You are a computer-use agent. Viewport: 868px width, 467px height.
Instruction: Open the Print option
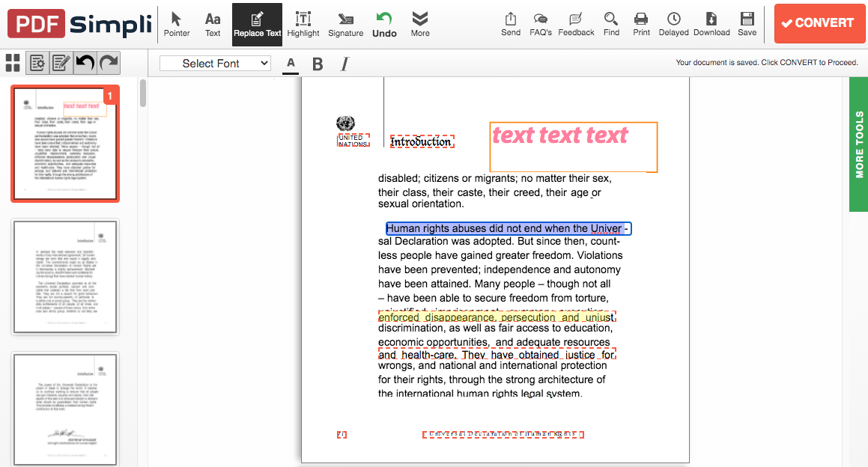pyautogui.click(x=641, y=24)
